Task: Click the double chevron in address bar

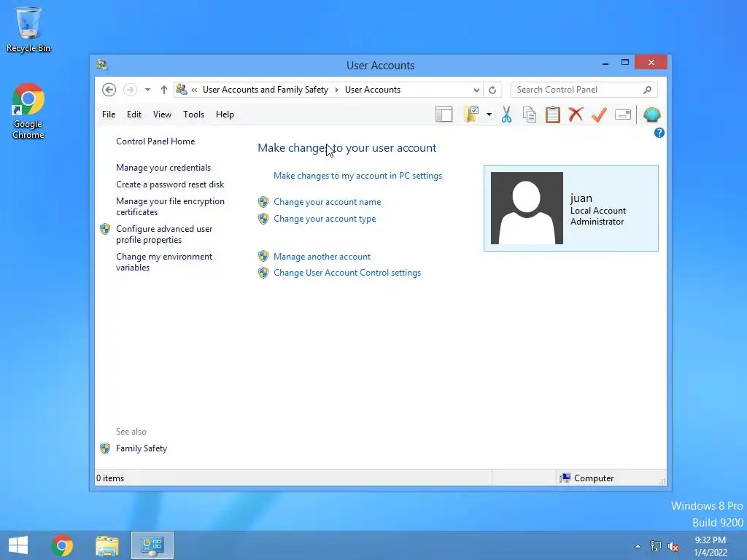Action: pos(194,90)
